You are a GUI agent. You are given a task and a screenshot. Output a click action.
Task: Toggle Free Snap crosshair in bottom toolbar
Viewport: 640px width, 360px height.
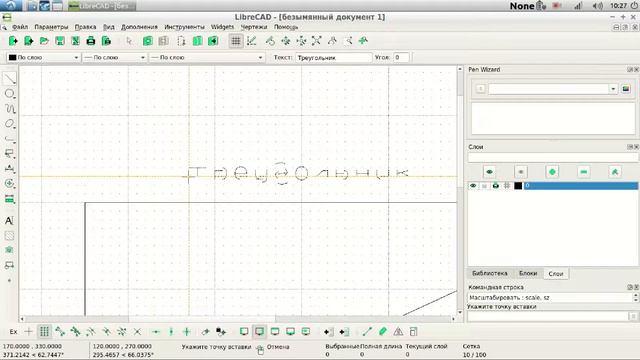(29, 332)
